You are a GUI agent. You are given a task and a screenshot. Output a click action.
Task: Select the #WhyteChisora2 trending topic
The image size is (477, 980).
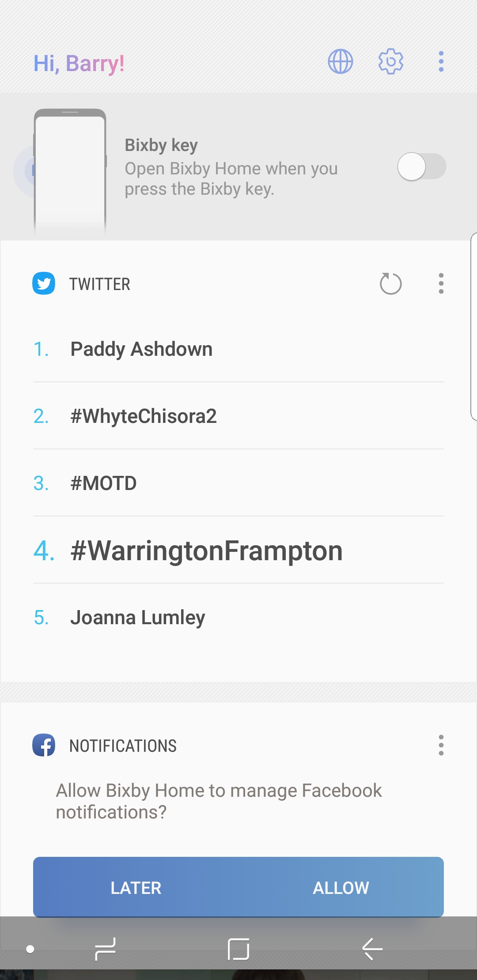coord(144,416)
